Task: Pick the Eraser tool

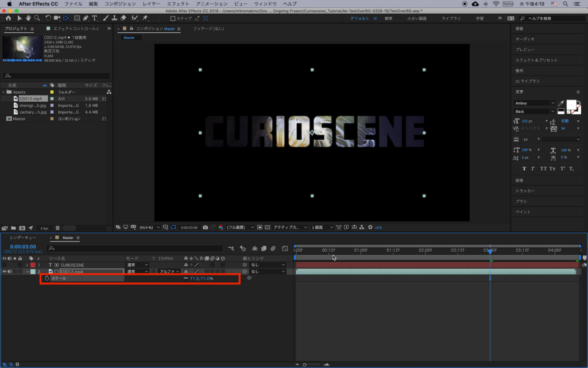Action: (123, 18)
